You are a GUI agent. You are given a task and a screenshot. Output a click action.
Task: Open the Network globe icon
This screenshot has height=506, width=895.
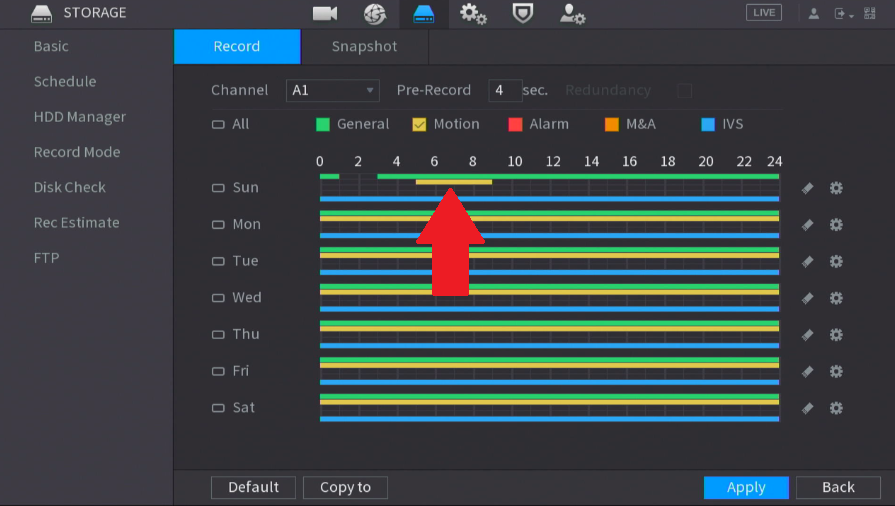pos(375,13)
